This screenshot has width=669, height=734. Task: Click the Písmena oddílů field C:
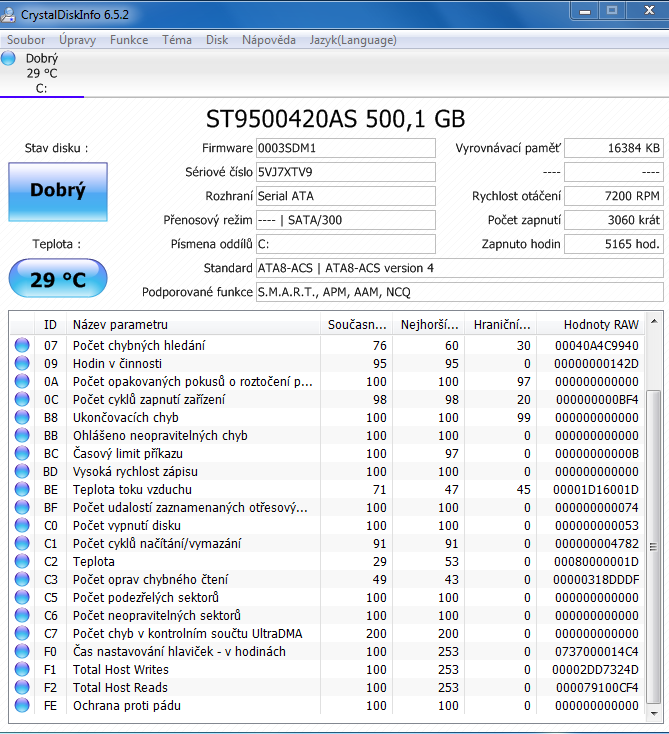pyautogui.click(x=346, y=244)
